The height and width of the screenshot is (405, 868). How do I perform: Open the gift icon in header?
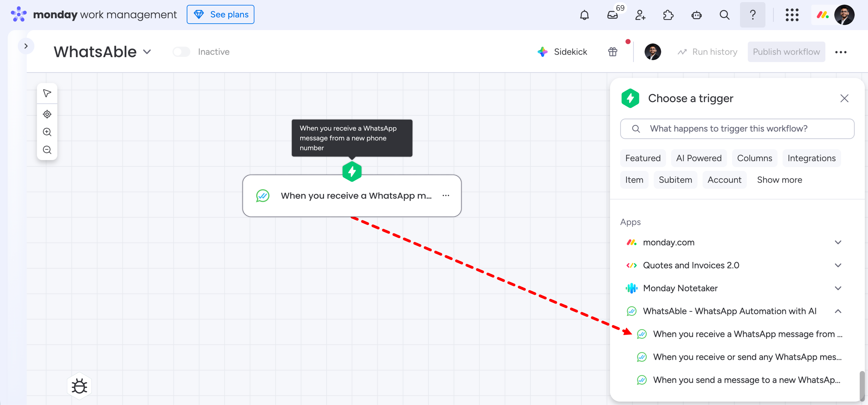[x=613, y=52]
